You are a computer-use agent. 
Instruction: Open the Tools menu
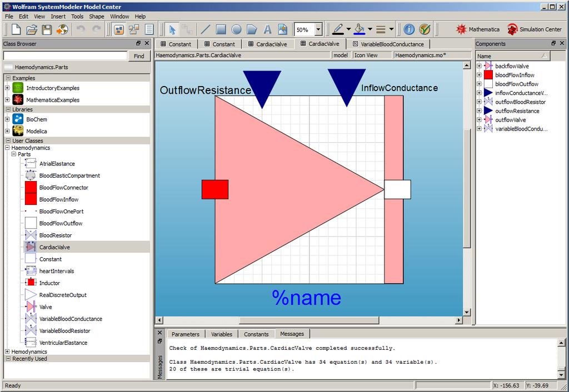(77, 16)
